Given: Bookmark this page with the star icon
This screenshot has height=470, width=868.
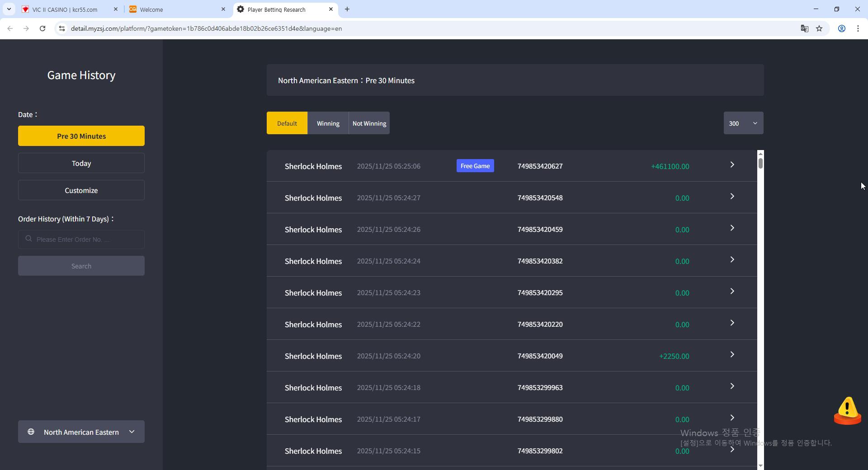Looking at the screenshot, I should point(819,28).
